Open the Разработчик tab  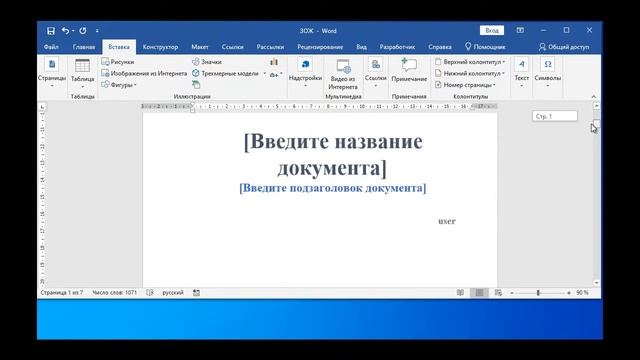pos(397,47)
